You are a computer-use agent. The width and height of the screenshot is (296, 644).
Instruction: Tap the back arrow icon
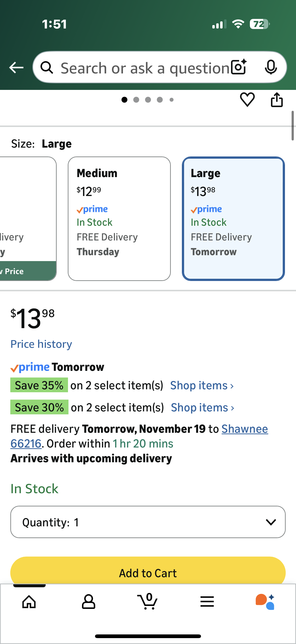pos(16,68)
